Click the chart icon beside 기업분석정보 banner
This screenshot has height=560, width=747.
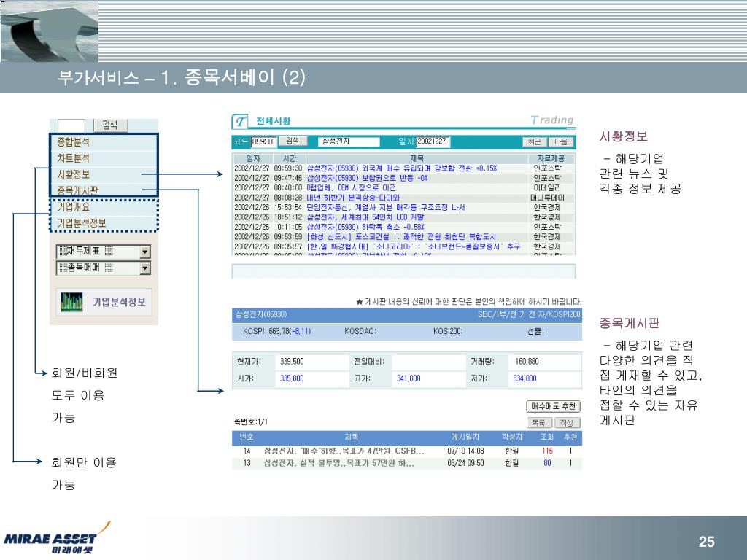[x=72, y=302]
